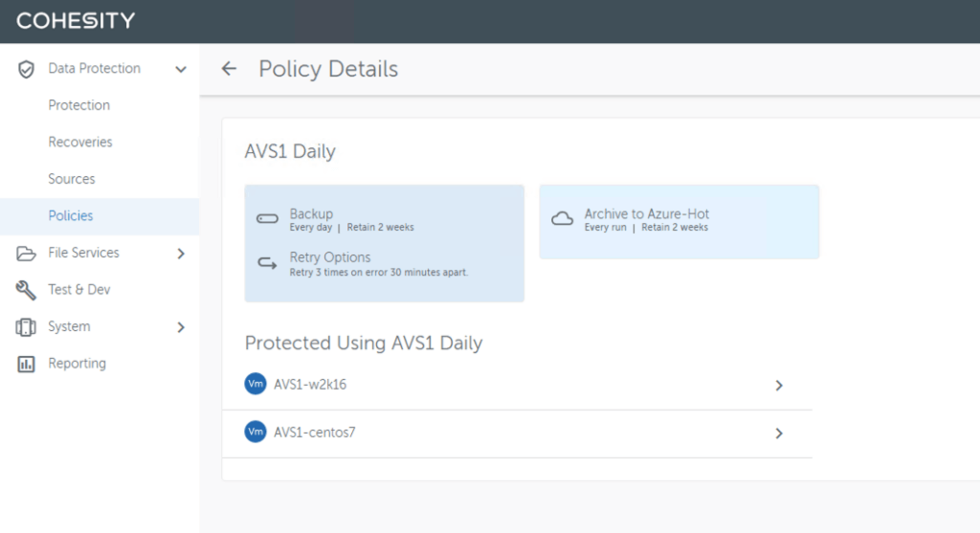The height and width of the screenshot is (533, 980).
Task: Click the Data Protection shield icon
Action: pyautogui.click(x=27, y=69)
